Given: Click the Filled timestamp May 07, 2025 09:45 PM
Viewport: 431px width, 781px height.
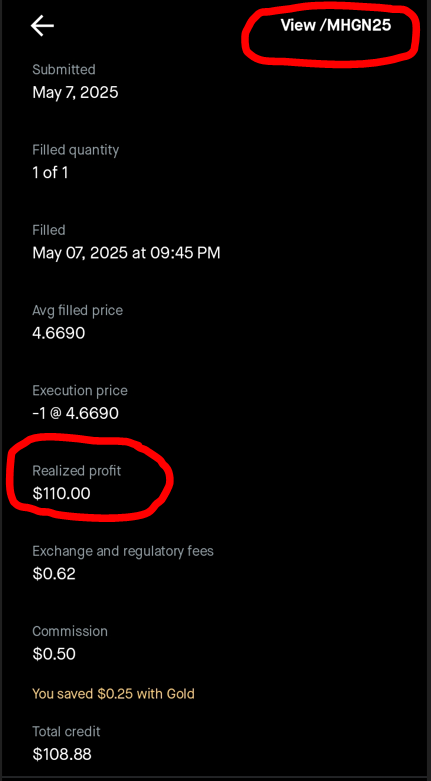Looking at the screenshot, I should (126, 253).
